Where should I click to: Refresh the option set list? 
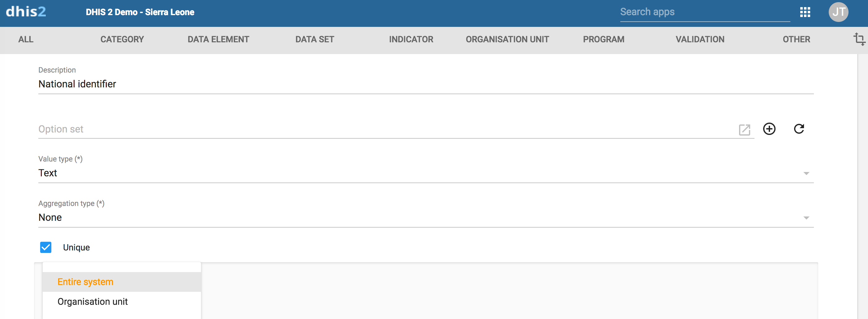pyautogui.click(x=799, y=129)
